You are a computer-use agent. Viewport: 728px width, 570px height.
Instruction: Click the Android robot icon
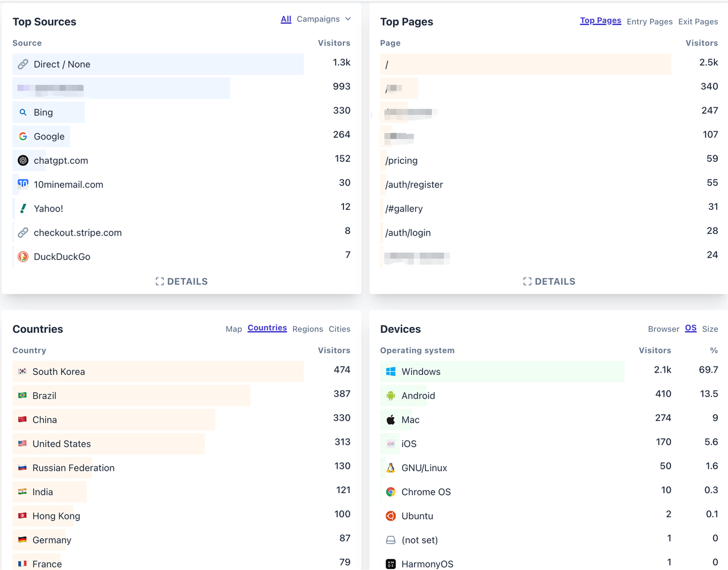[391, 395]
